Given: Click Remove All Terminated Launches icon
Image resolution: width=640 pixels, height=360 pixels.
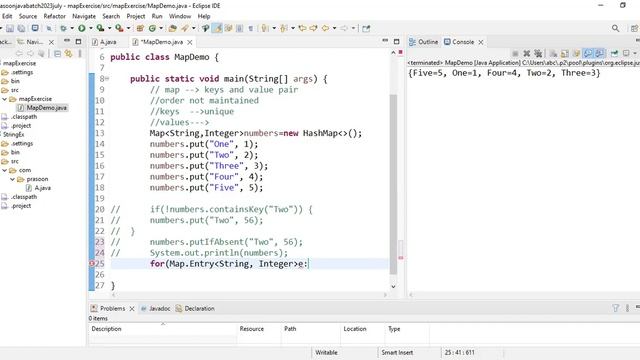Looking at the screenshot, I should pyautogui.click(x=538, y=53).
